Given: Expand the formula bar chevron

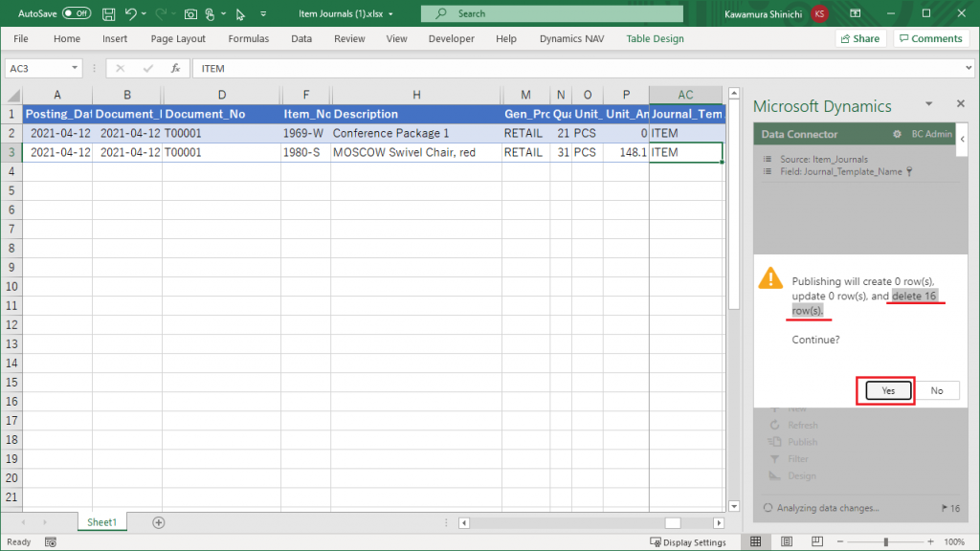Looking at the screenshot, I should pos(969,68).
